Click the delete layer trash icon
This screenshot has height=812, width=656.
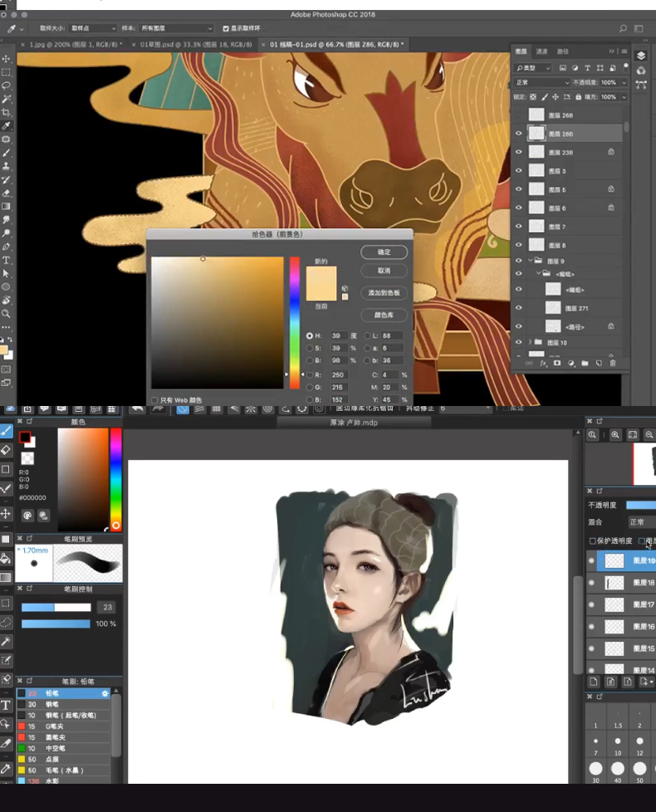[613, 364]
